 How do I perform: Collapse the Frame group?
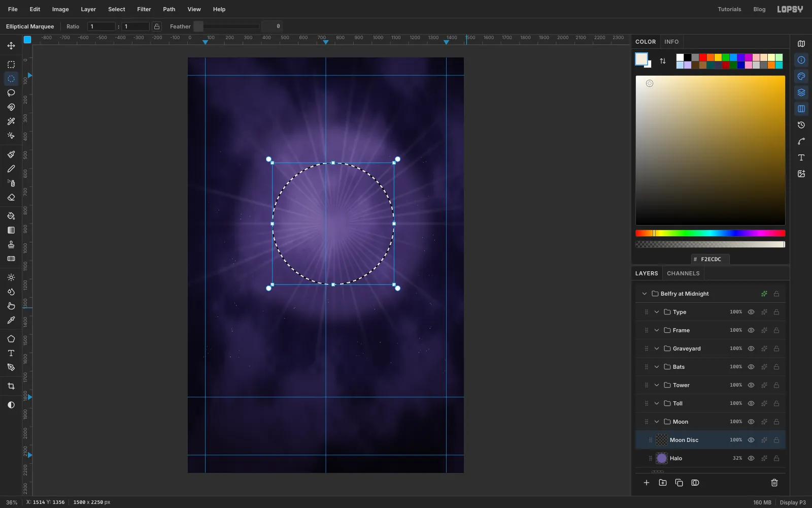pos(657,330)
